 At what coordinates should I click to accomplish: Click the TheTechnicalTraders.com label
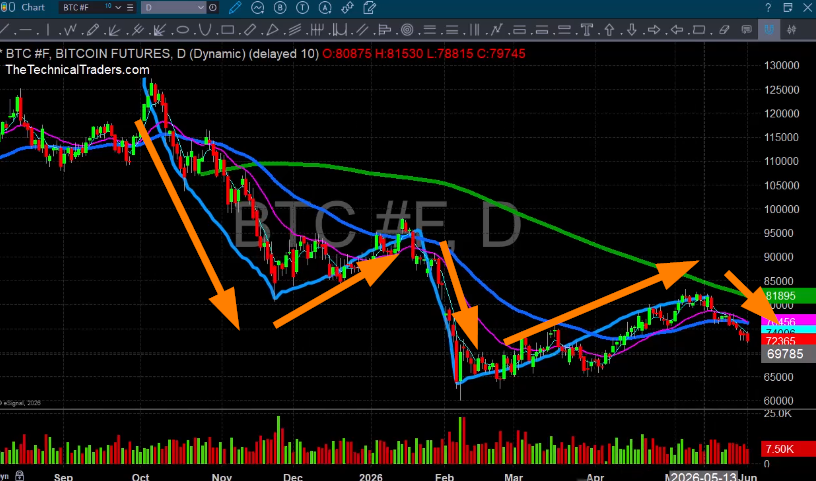pos(77,70)
